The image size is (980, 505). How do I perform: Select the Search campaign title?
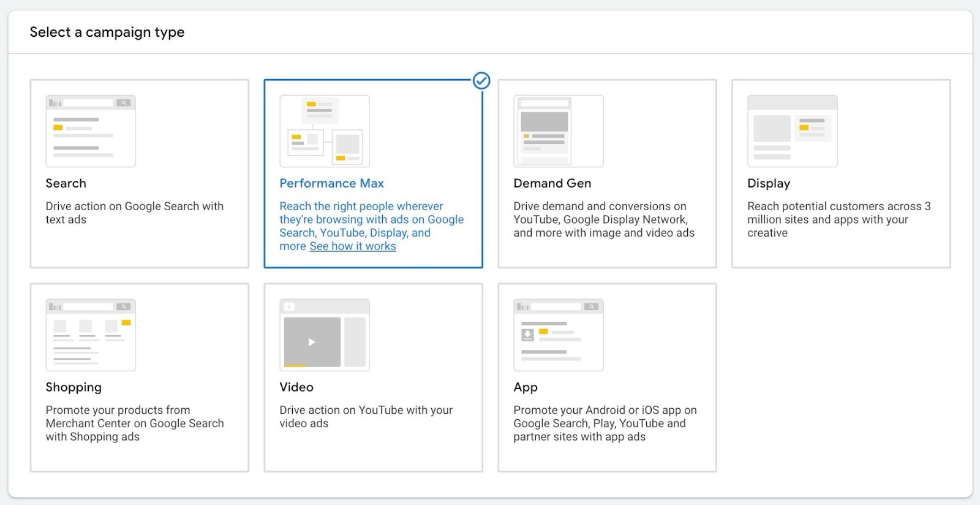coord(66,183)
